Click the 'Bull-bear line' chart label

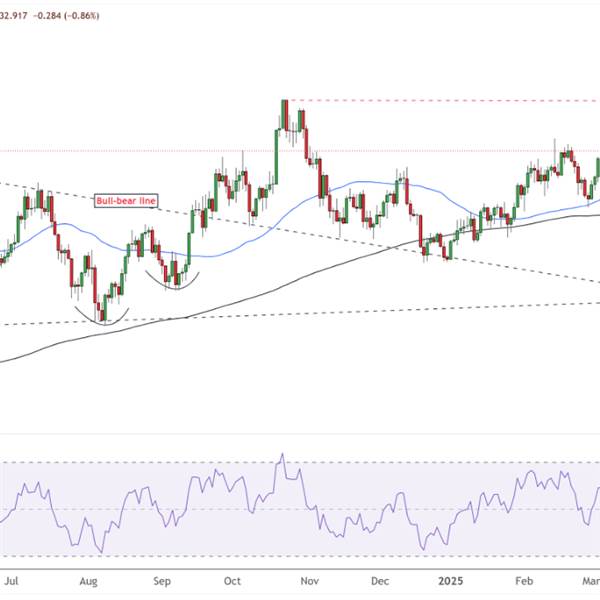[126, 201]
